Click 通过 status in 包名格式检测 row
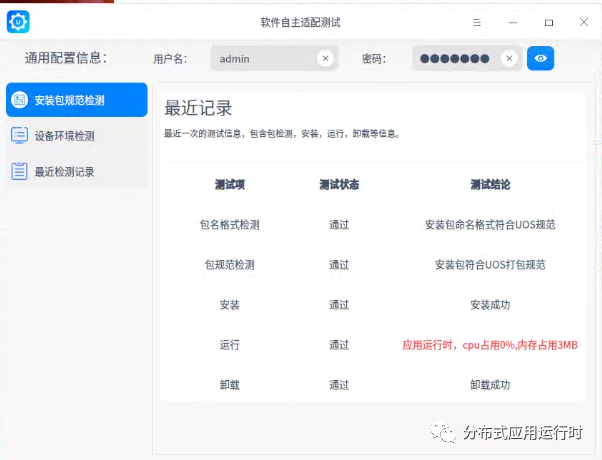Screen dimensions: 602x460 [x=339, y=225]
